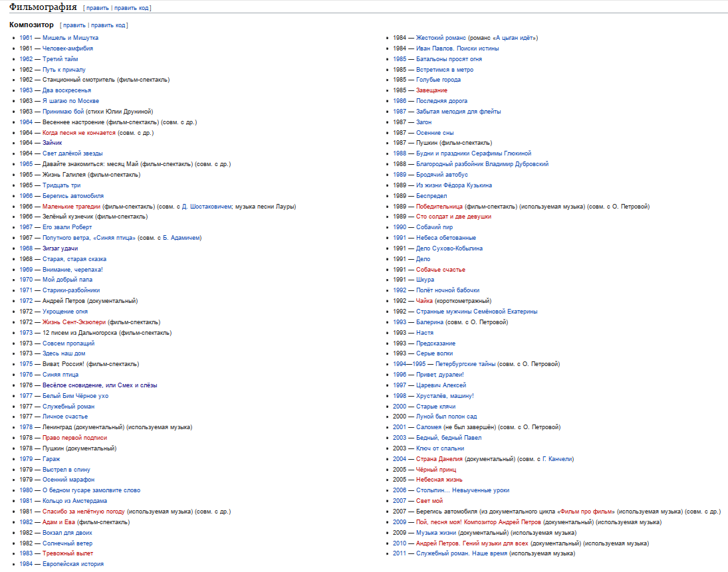Click the red link 'Тревожный вылет'

68,553
